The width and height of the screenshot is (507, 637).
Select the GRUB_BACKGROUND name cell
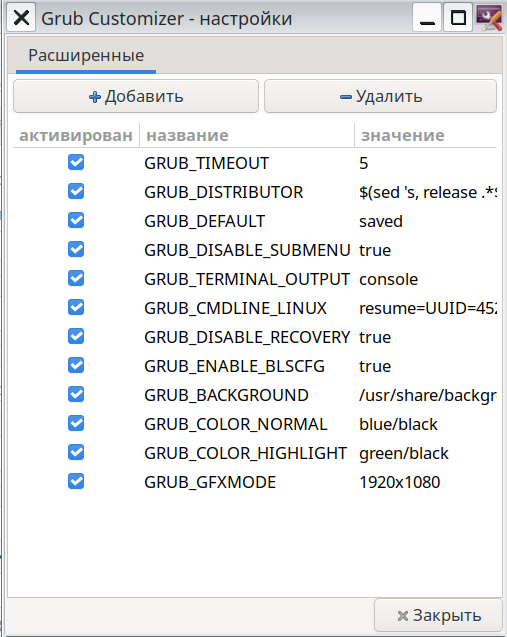(226, 395)
